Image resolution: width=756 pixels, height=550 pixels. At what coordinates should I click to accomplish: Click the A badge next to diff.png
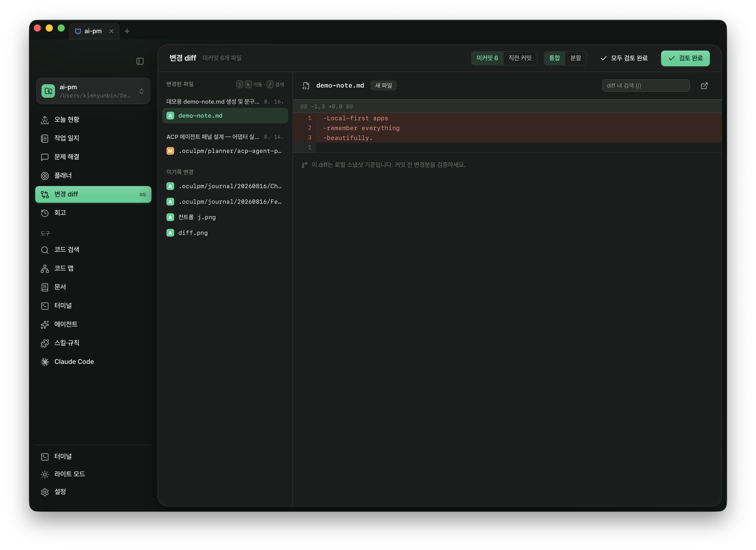tap(170, 233)
